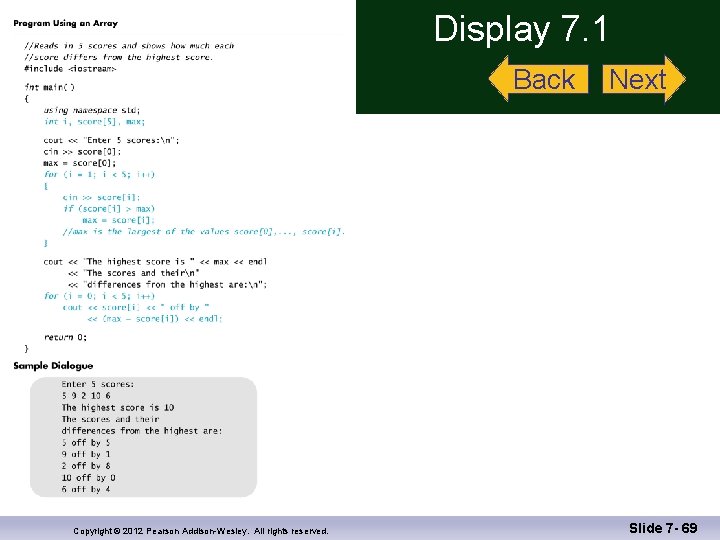Screen dimensions: 720x540
Task: Click the '5 off by 5' line
Action: pos(86,443)
